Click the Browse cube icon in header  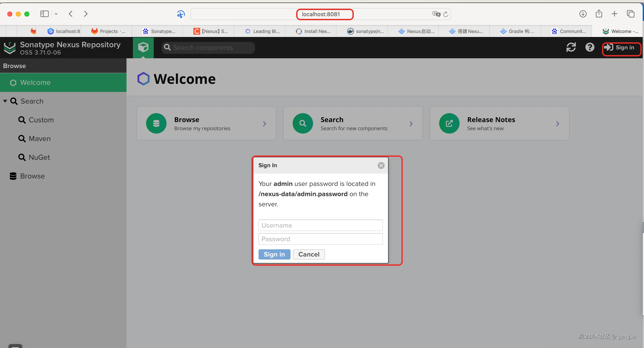point(143,47)
